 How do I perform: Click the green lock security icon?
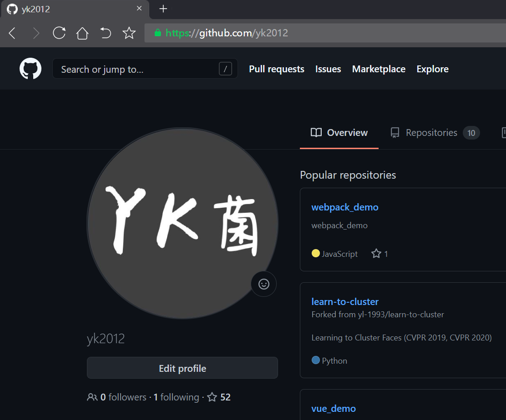[x=158, y=33]
